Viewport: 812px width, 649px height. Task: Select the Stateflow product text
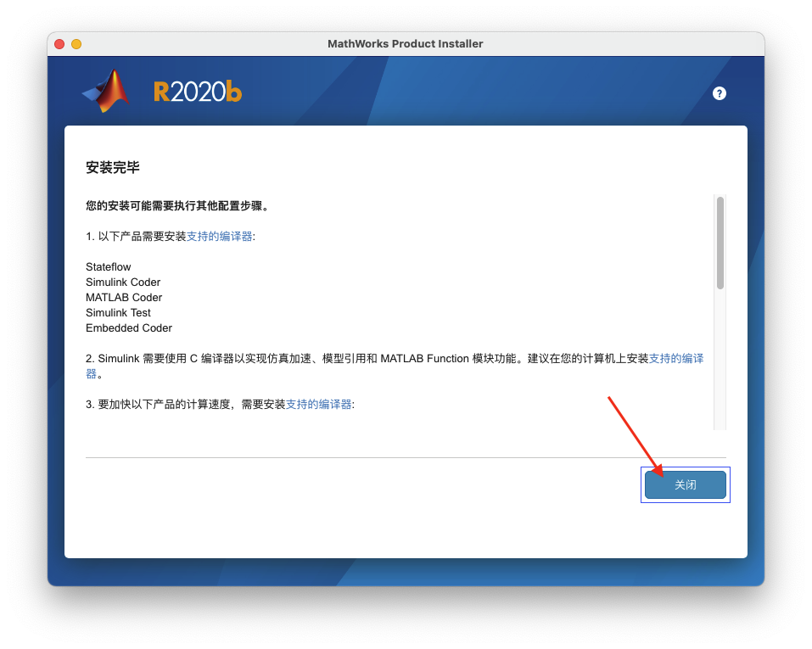(x=109, y=266)
